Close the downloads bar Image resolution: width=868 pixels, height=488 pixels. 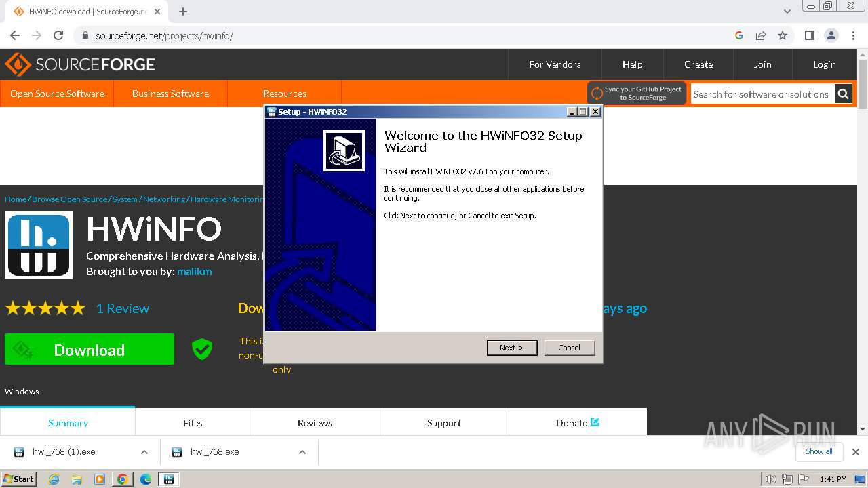[x=856, y=452]
